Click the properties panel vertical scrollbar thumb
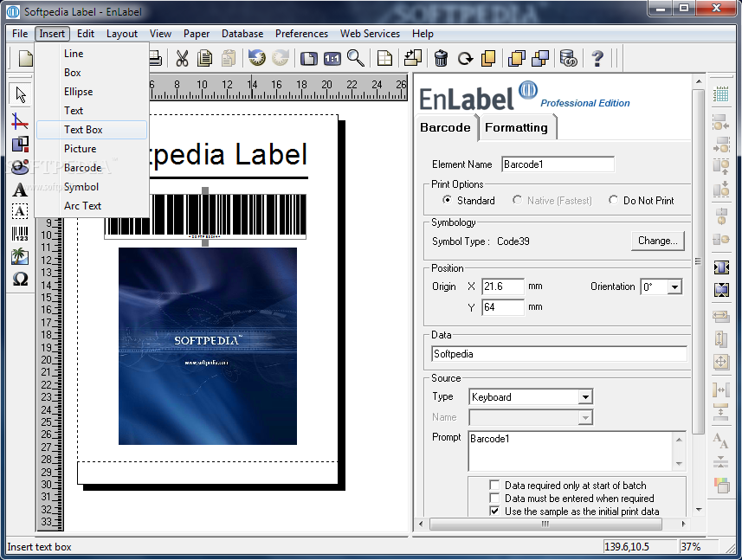 (698, 261)
